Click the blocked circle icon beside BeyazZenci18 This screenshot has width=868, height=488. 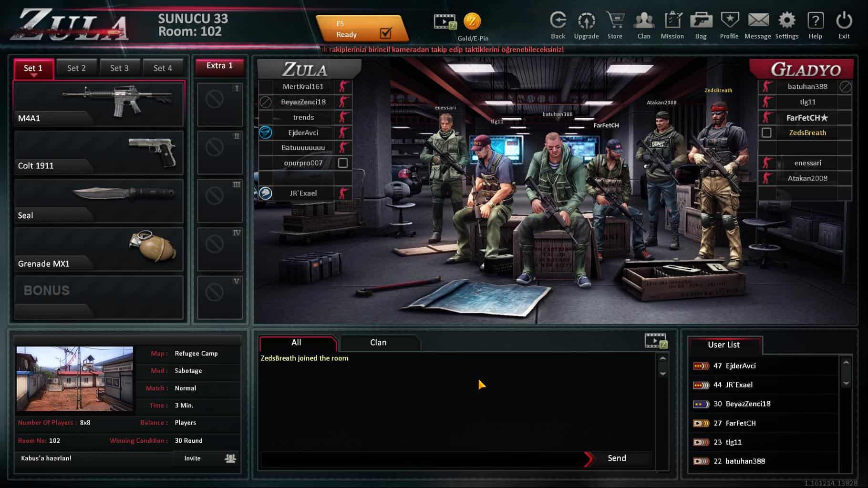point(266,102)
